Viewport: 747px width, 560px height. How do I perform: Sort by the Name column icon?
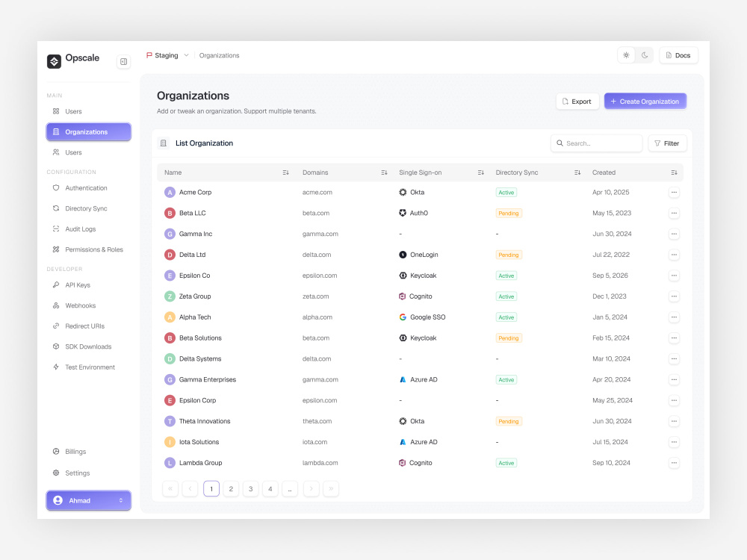286,172
